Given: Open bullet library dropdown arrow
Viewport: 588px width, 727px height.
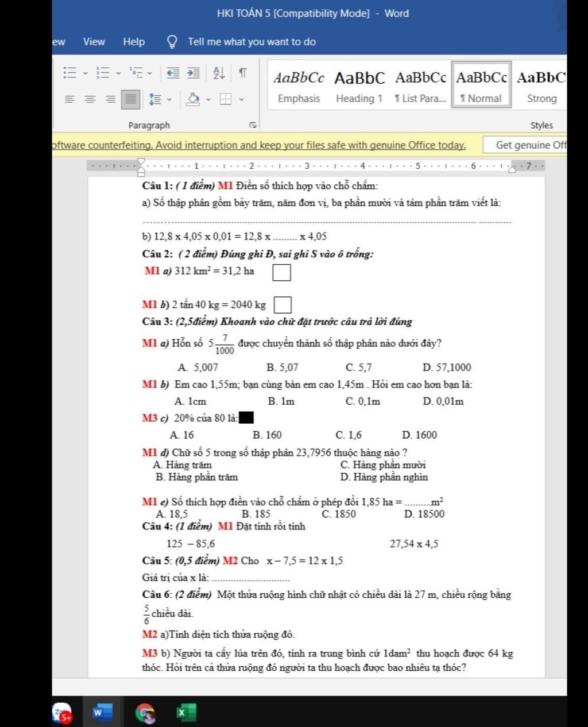Looking at the screenshot, I should coord(86,73).
